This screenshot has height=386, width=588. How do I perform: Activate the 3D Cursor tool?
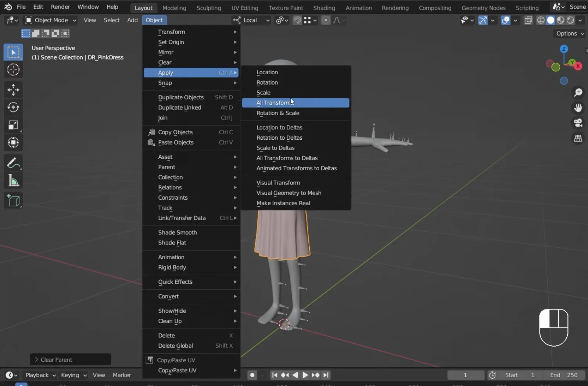click(13, 69)
